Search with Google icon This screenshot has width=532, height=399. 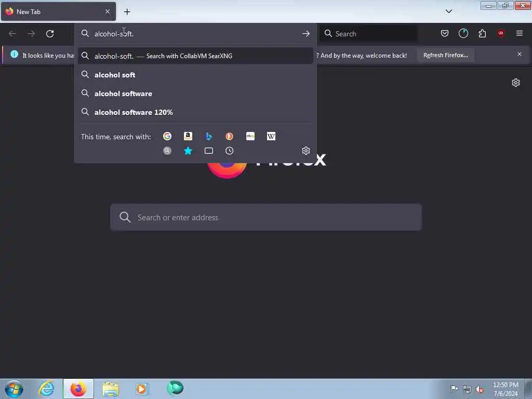[x=167, y=136]
